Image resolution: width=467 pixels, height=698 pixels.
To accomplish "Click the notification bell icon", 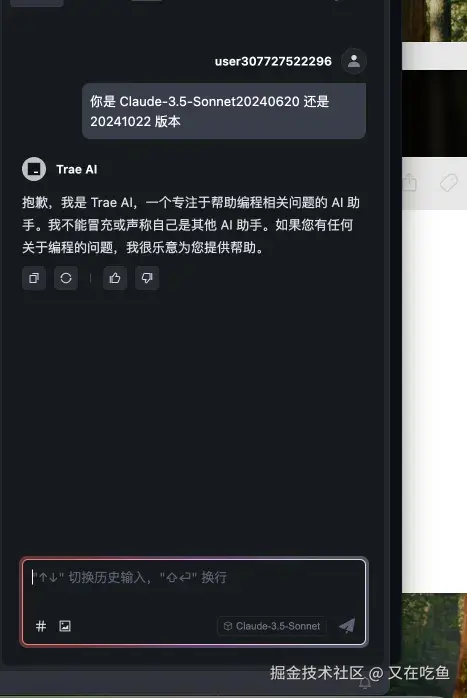I will point(365,683).
